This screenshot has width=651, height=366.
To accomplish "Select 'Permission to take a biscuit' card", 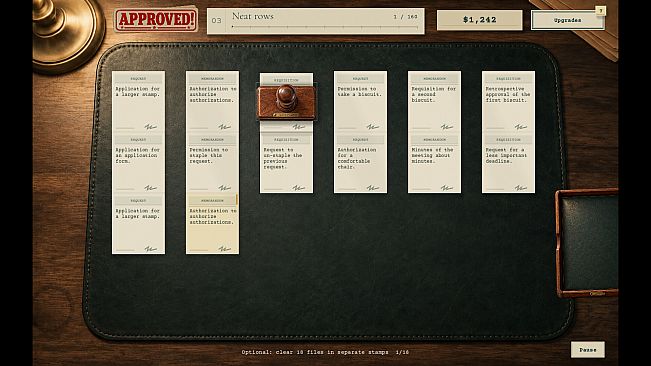I will click(360, 101).
